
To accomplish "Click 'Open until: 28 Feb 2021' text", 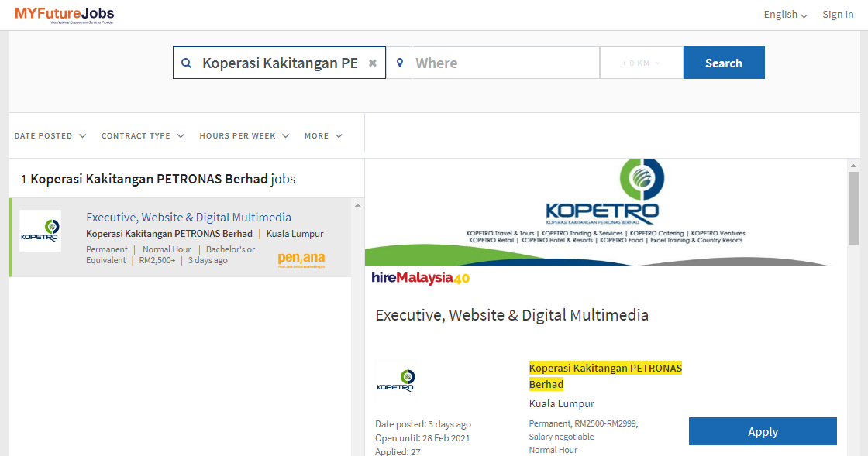I will [x=422, y=438].
